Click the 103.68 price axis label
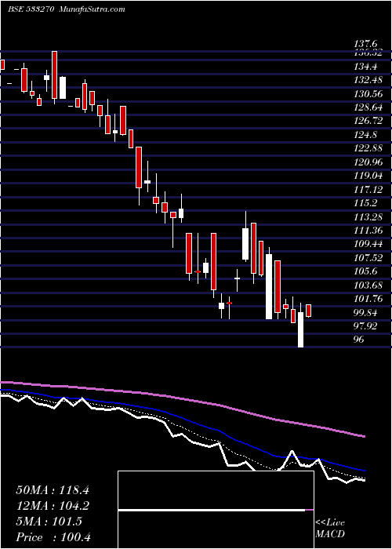The height and width of the screenshot is (549, 392). 368,285
